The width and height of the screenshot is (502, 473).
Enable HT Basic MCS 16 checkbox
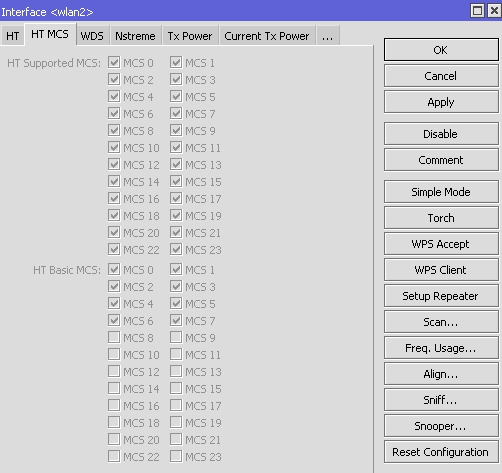[x=114, y=405]
